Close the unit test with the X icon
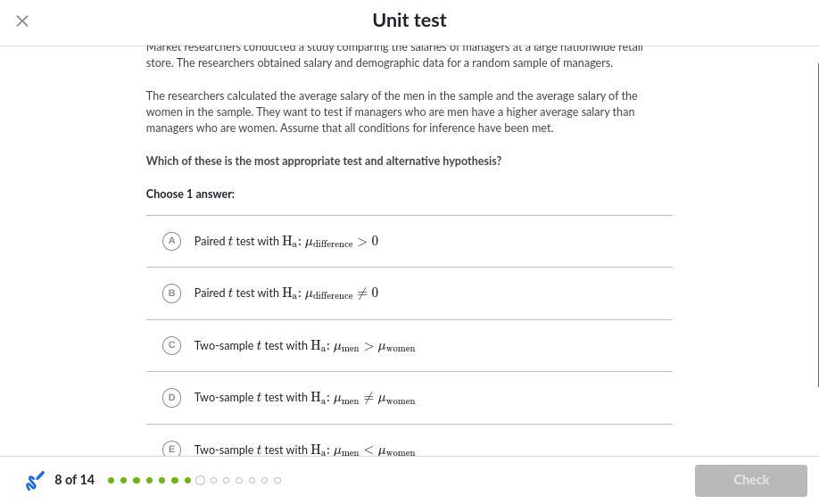819x504 pixels. (x=22, y=21)
